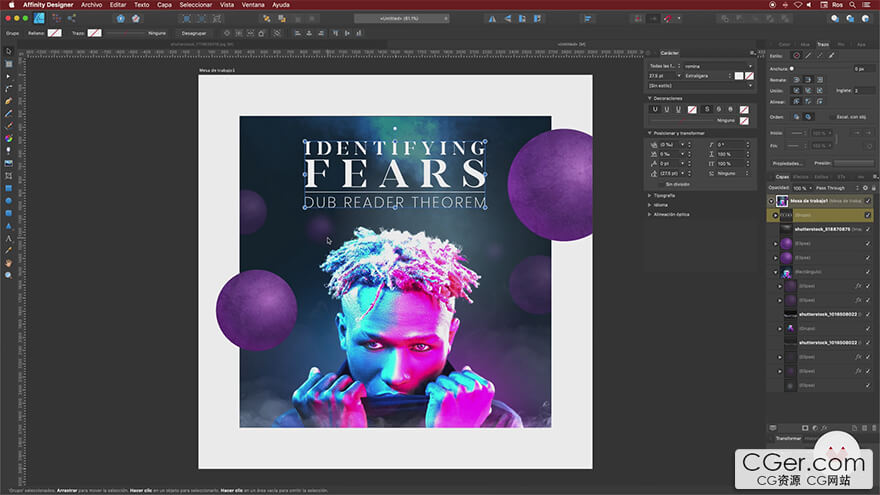Open the Capa menu
Image resolution: width=880 pixels, height=495 pixels.
coord(164,5)
